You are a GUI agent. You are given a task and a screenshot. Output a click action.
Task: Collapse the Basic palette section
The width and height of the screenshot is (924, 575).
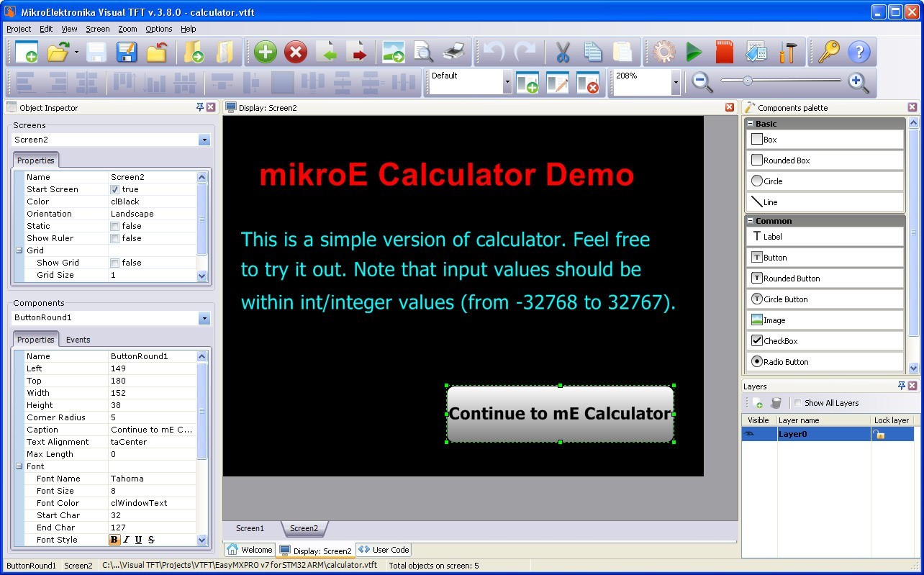[x=750, y=124]
